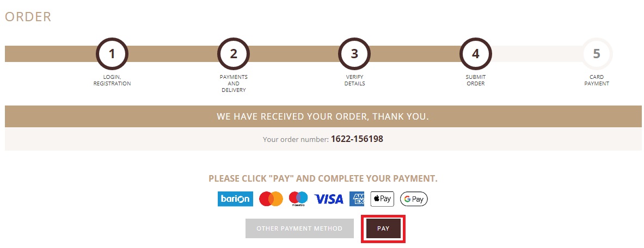Click the Maestro card logo
644x248 pixels.
pyautogui.click(x=298, y=199)
